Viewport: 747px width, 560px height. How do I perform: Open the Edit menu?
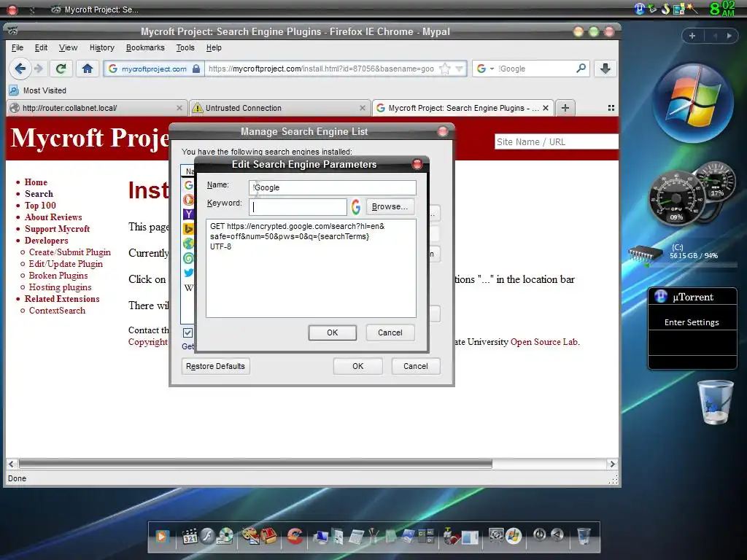point(41,47)
